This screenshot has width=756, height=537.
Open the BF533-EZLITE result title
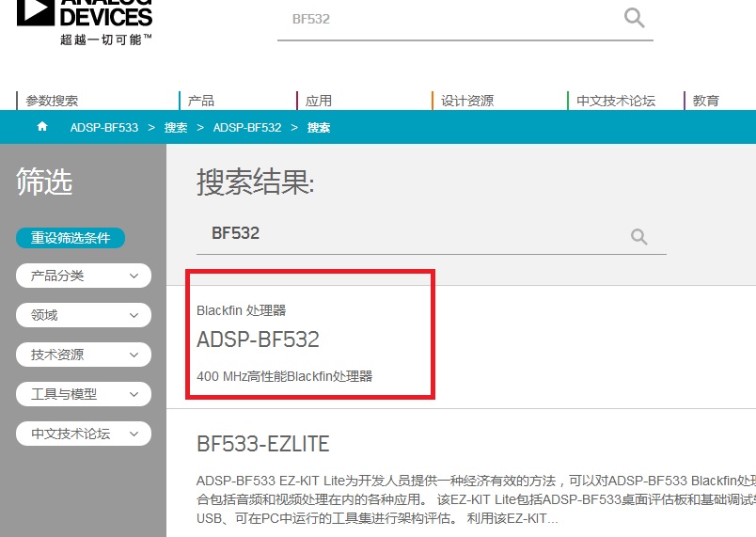(x=262, y=444)
